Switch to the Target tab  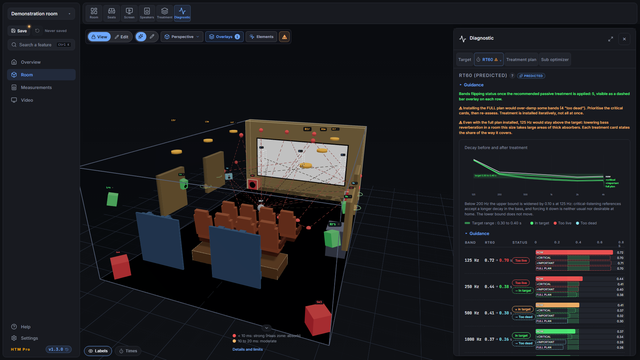[464, 60]
